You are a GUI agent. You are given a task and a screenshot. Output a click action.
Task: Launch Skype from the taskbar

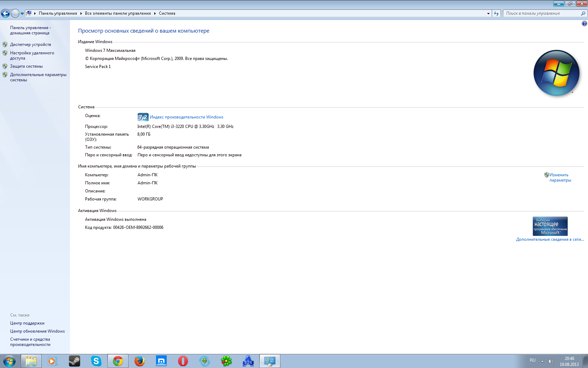click(96, 361)
